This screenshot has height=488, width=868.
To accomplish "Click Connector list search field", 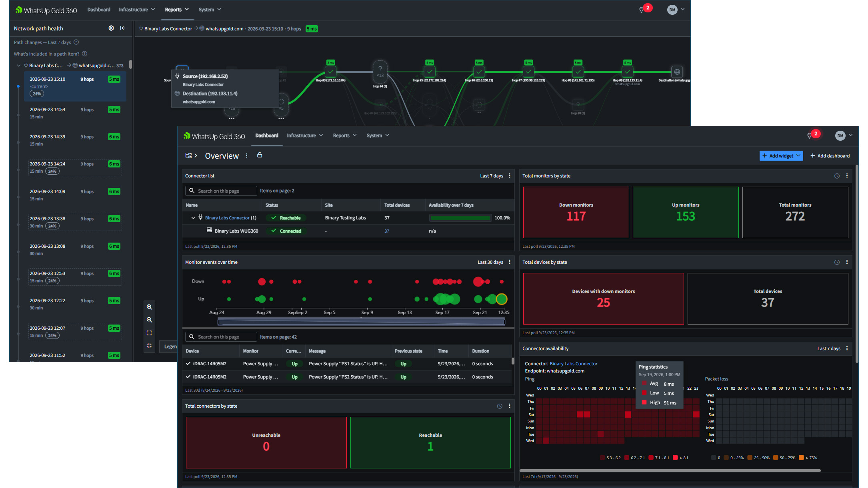I will [x=221, y=191].
